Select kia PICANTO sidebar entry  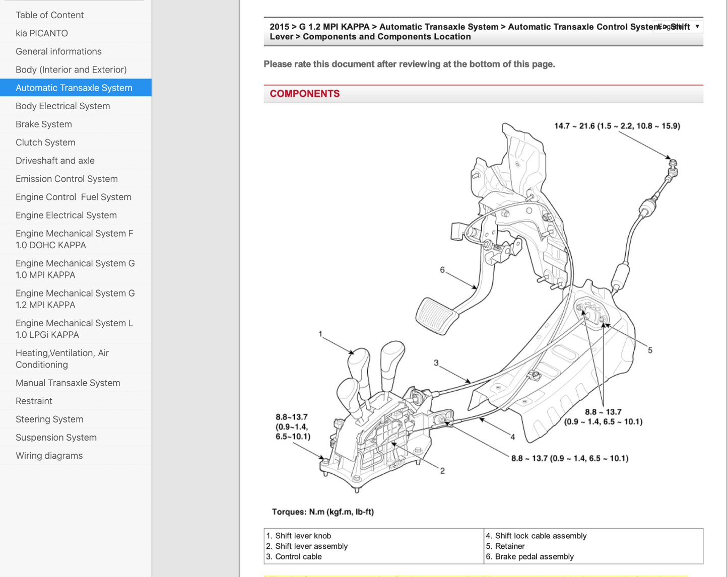pos(41,33)
